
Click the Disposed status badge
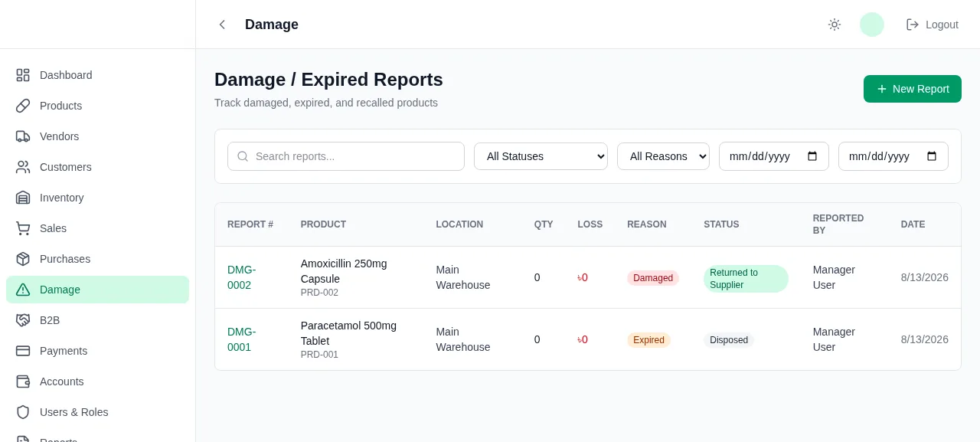(729, 340)
